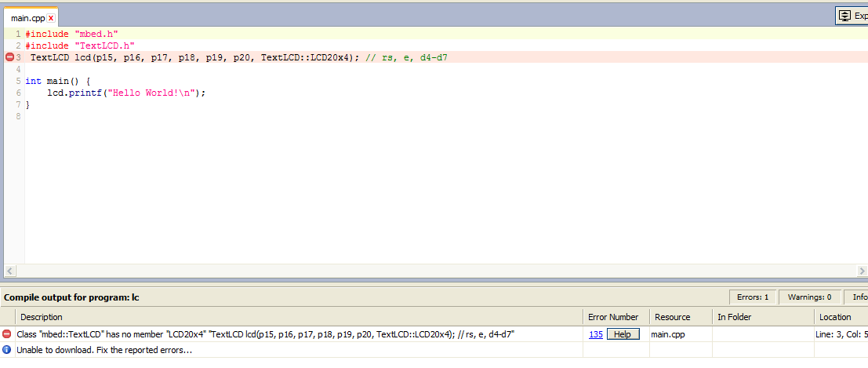
Task: Toggle the Errors: 1 filter
Action: click(753, 297)
